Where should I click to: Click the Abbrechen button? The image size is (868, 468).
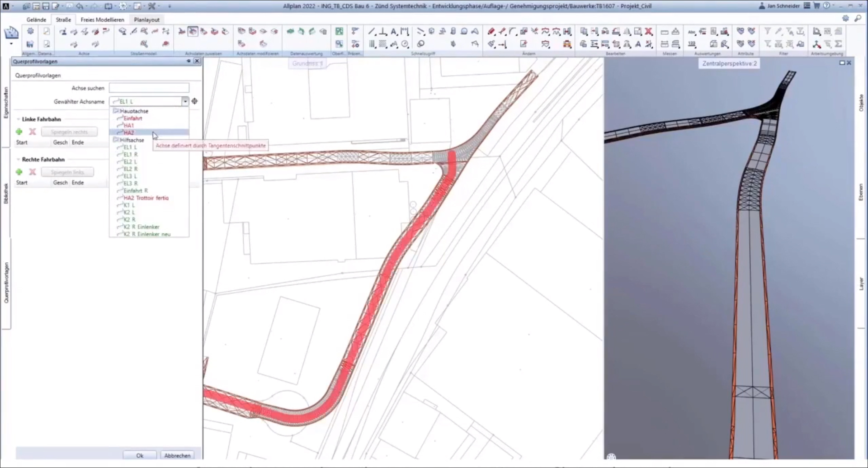[177, 455]
